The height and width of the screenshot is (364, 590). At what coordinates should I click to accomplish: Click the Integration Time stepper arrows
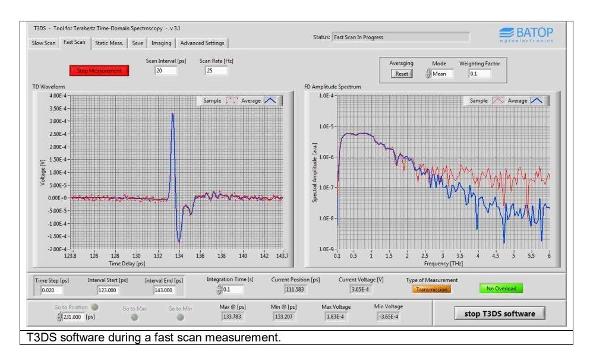[x=219, y=289]
